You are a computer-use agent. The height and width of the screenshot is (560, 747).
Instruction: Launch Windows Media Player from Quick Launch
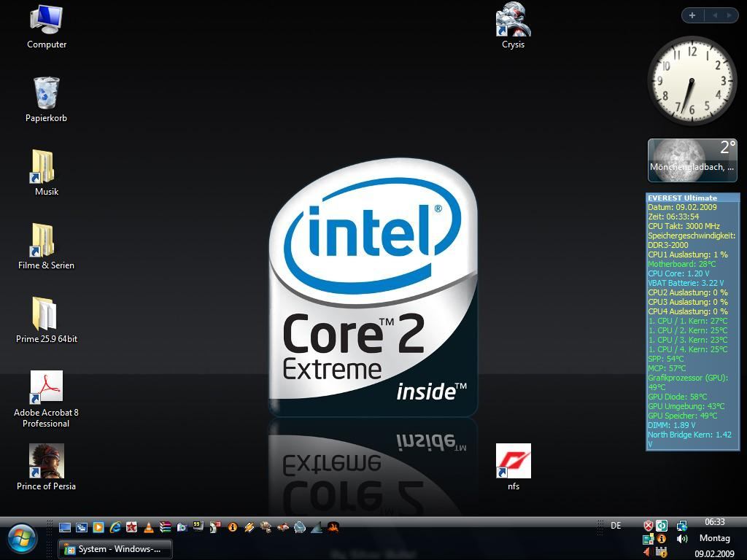(98, 527)
